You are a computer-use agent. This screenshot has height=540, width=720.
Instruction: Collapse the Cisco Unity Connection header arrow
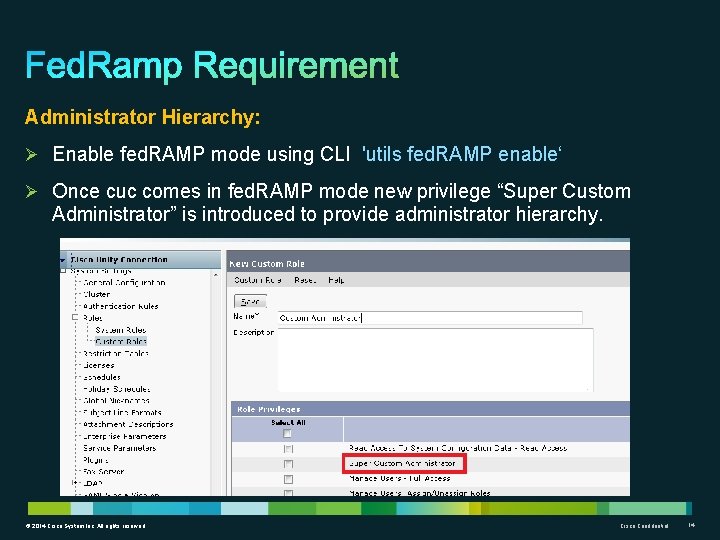click(62, 260)
